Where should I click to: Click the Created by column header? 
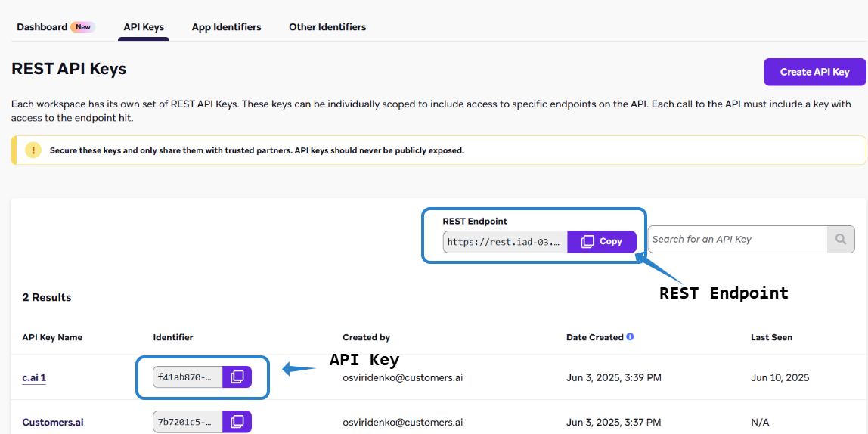click(366, 337)
